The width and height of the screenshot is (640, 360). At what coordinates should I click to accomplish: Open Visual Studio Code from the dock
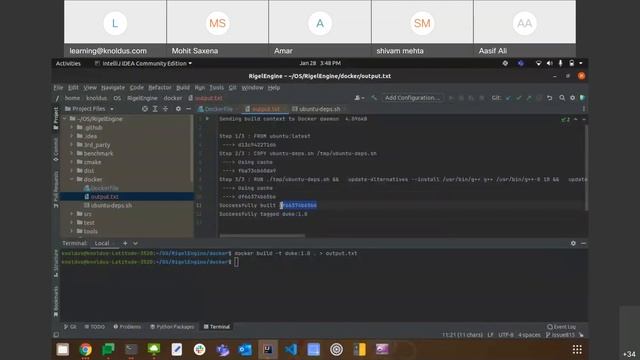click(291, 349)
